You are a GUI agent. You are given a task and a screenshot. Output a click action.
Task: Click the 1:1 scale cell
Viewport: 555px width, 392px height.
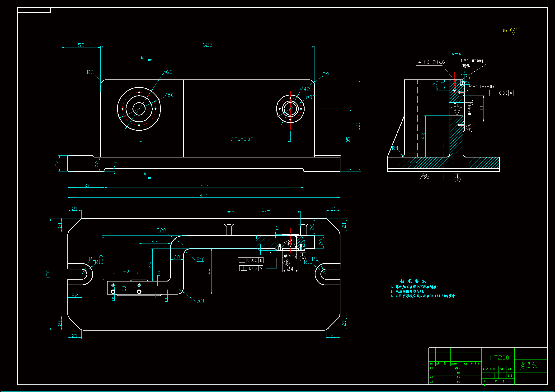coord(510,376)
